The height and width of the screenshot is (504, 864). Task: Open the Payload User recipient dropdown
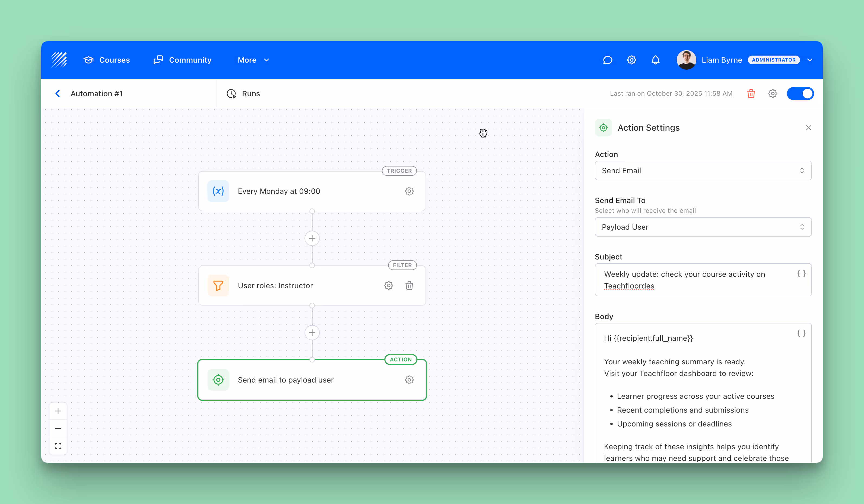703,227
